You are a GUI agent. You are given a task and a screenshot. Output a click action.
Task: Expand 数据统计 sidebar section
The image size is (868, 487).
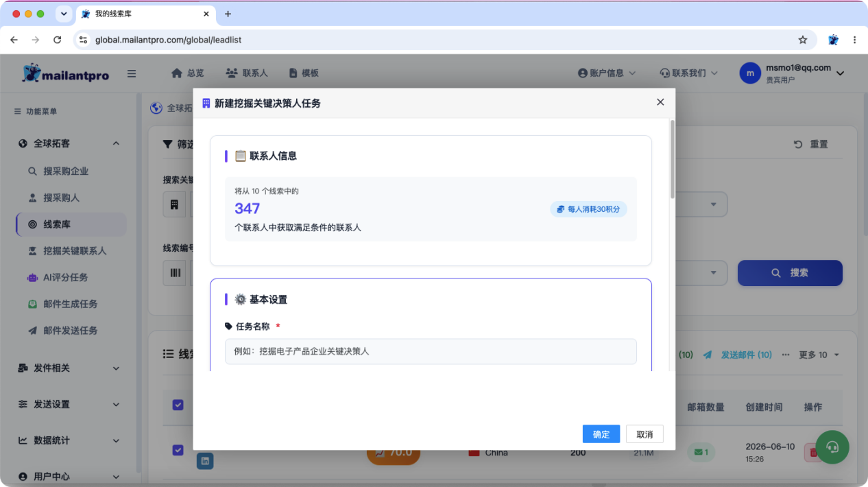(x=69, y=440)
